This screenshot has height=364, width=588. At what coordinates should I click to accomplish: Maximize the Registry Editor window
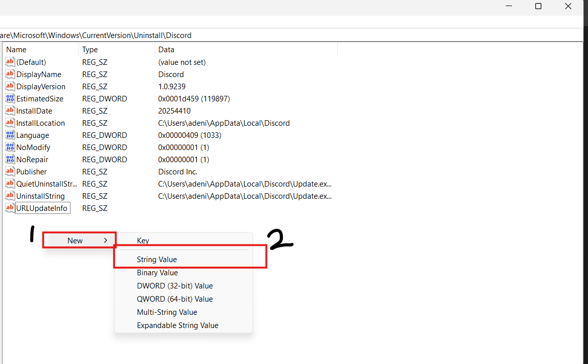538,6
